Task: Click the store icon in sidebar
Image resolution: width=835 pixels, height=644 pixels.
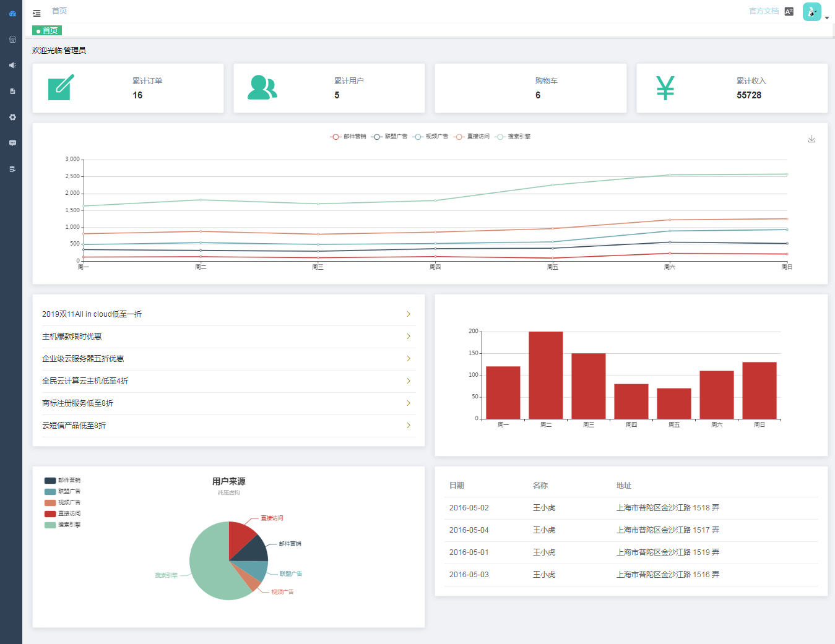Action: click(x=12, y=39)
